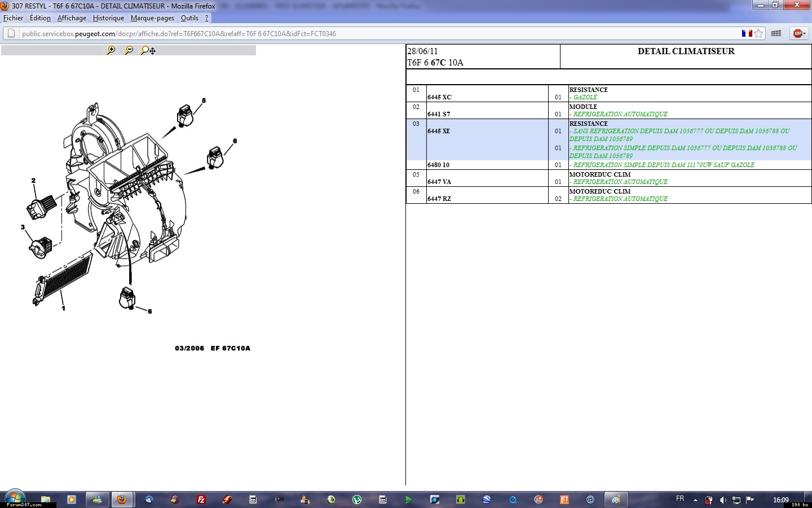Click the highlighted 6445 XE part row
The height and width of the screenshot is (508, 812).
439,131
